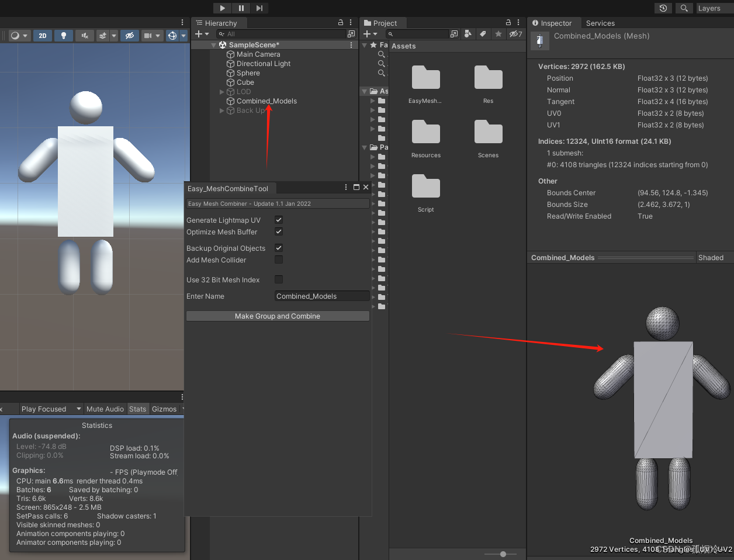This screenshot has height=560, width=734.
Task: Expand the Back Up object
Action: click(221, 110)
